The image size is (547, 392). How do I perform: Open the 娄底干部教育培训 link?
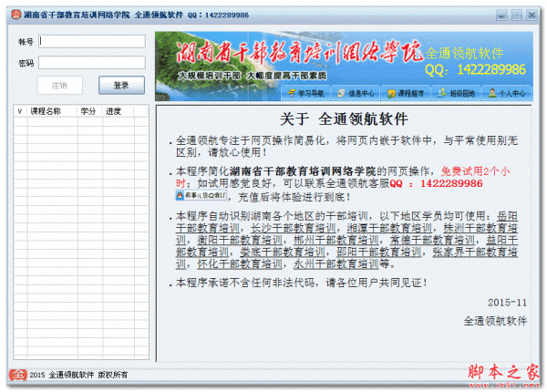pos(283,253)
